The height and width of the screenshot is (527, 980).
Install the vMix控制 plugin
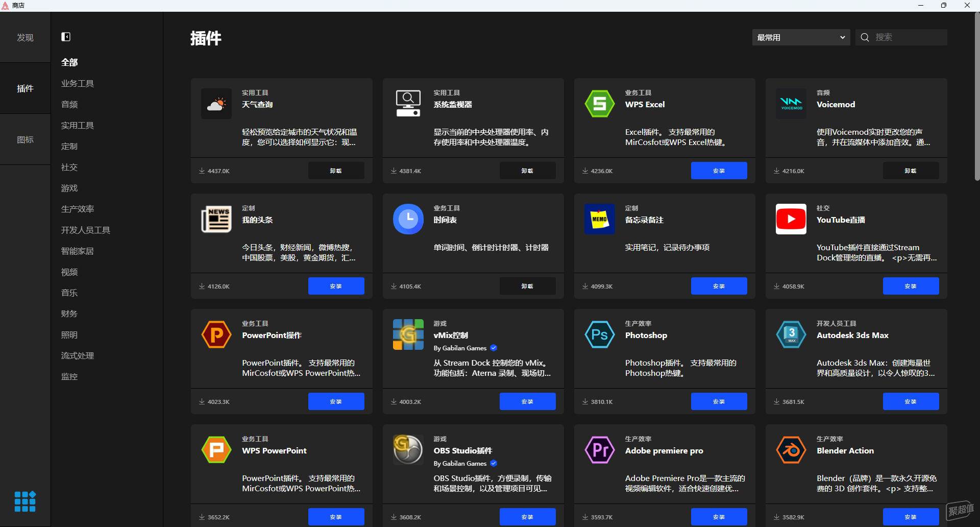click(x=527, y=401)
